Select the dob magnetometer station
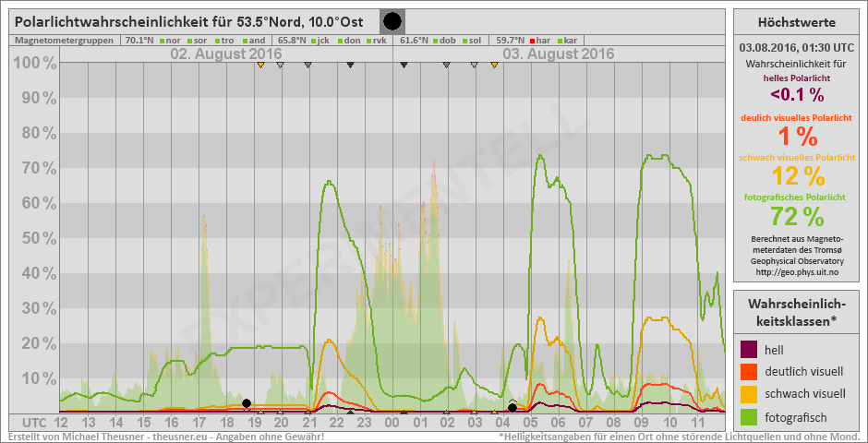 (448, 41)
